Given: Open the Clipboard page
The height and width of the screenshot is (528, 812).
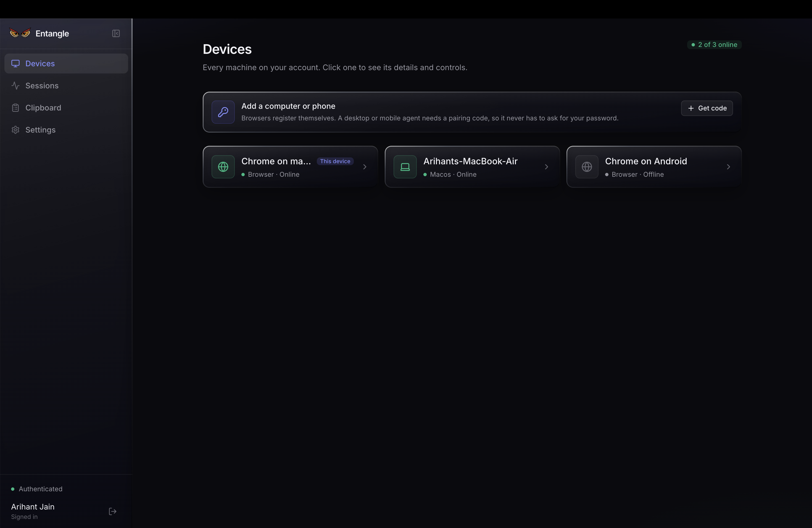Looking at the screenshot, I should pos(66,108).
